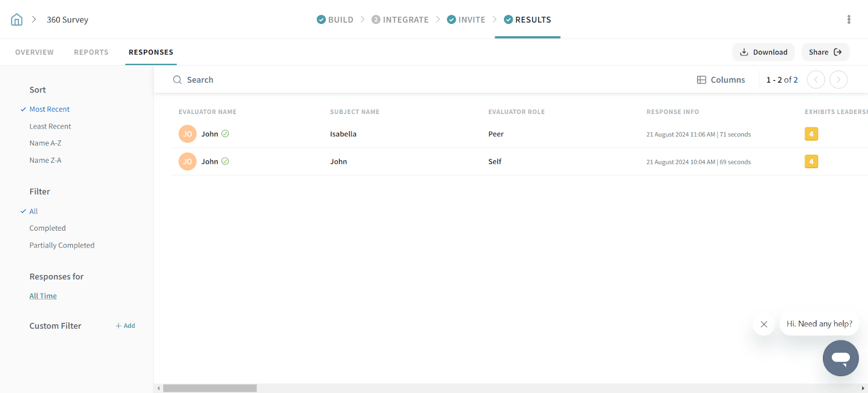The height and width of the screenshot is (393, 868).
Task: Sort responses by Name A-Z
Action: coord(45,143)
